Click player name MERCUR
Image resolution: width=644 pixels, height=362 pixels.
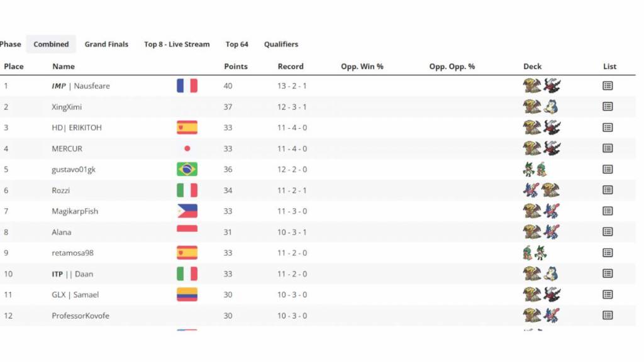67,148
